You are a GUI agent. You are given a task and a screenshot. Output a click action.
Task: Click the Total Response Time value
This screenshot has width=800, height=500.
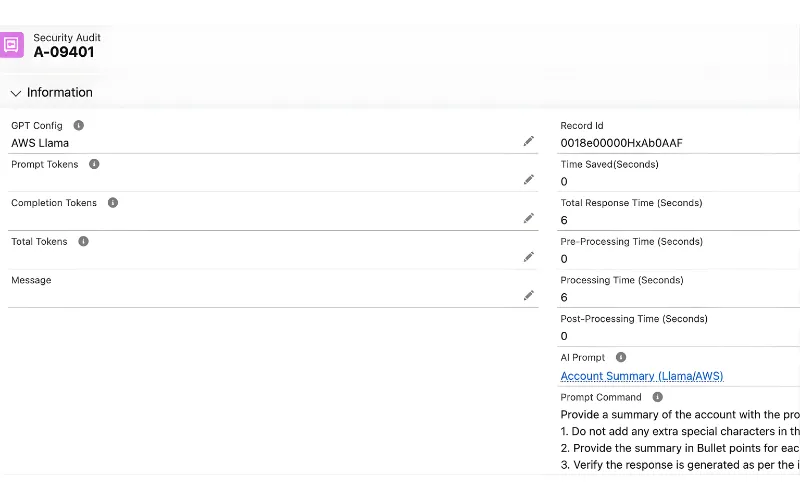(x=564, y=220)
